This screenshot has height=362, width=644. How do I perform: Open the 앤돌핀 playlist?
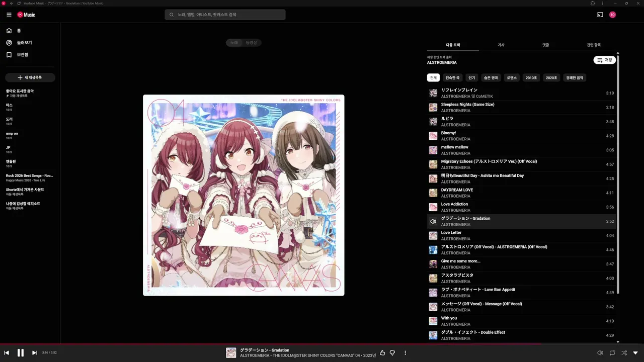(x=30, y=163)
